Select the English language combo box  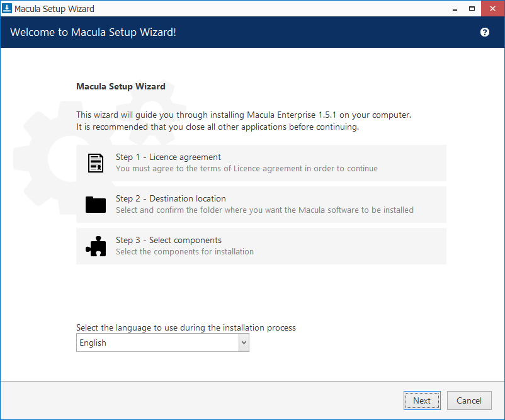[162, 343]
